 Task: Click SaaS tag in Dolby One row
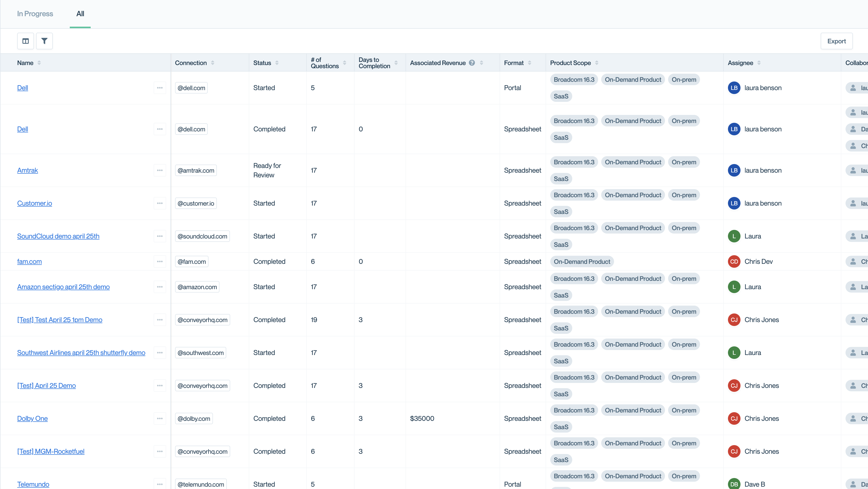click(x=561, y=427)
